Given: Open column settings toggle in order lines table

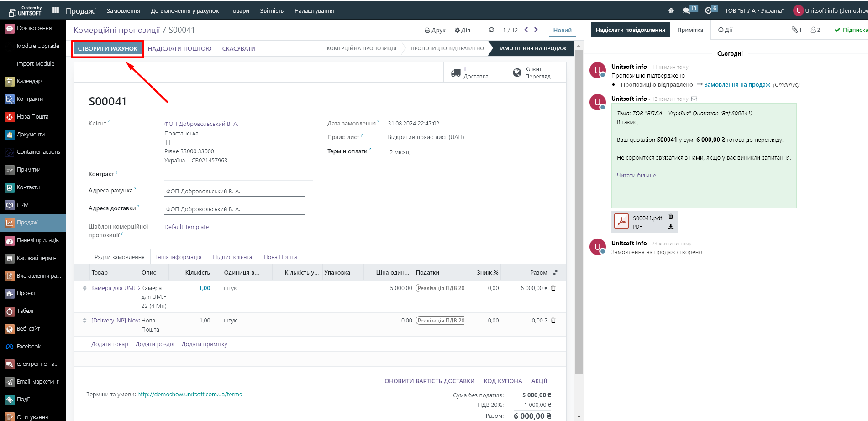Looking at the screenshot, I should 555,273.
